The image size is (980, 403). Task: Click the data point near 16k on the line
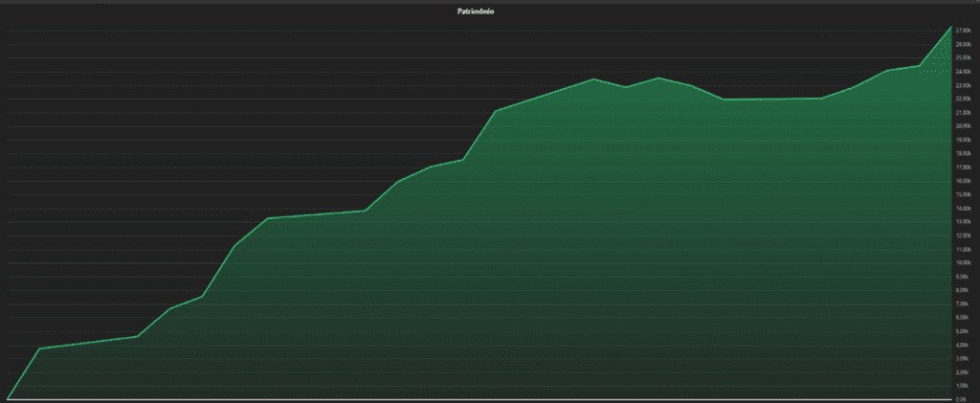[x=398, y=182]
